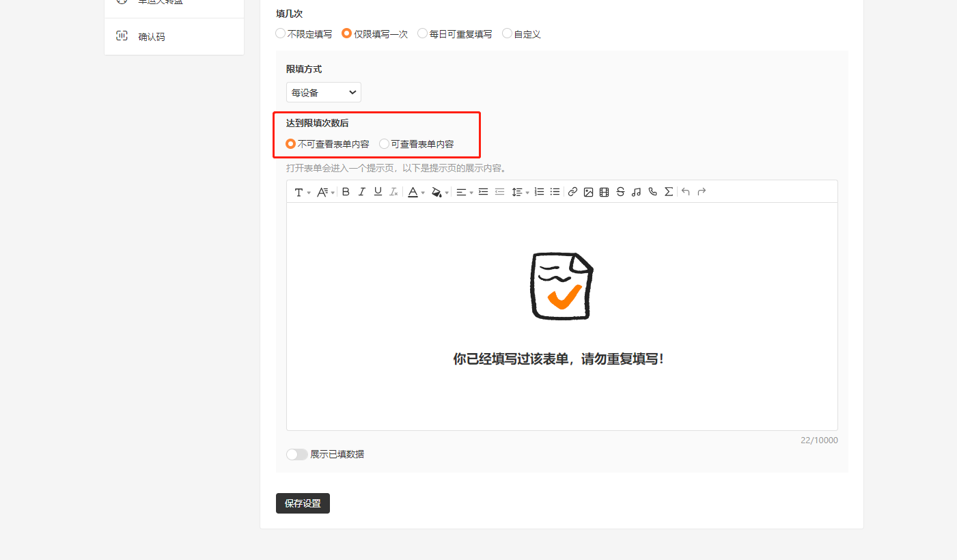Click the 打开表单会进入一个提示页 hint text
The height and width of the screenshot is (560, 957).
click(x=396, y=168)
